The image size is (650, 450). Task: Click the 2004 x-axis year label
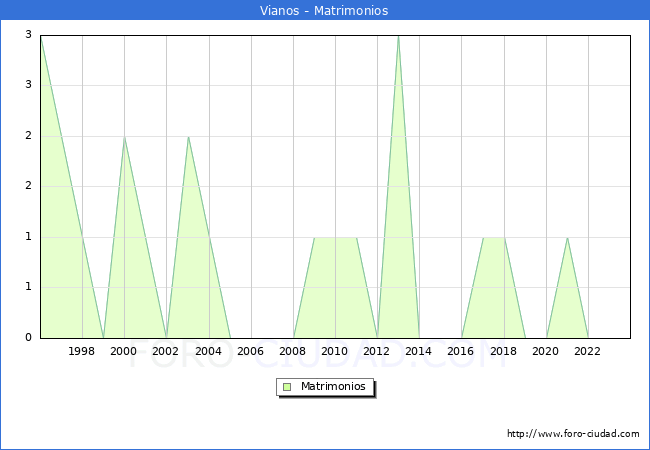pos(208,351)
